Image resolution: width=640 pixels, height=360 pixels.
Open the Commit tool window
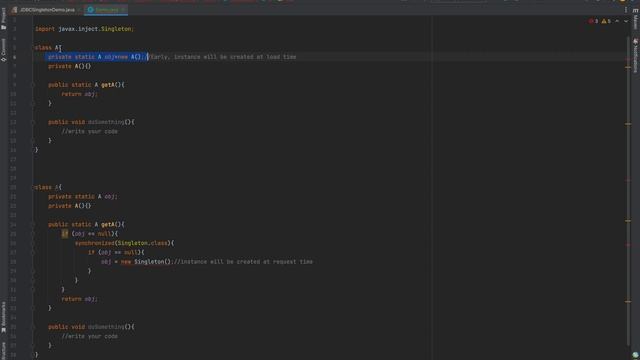click(x=4, y=50)
